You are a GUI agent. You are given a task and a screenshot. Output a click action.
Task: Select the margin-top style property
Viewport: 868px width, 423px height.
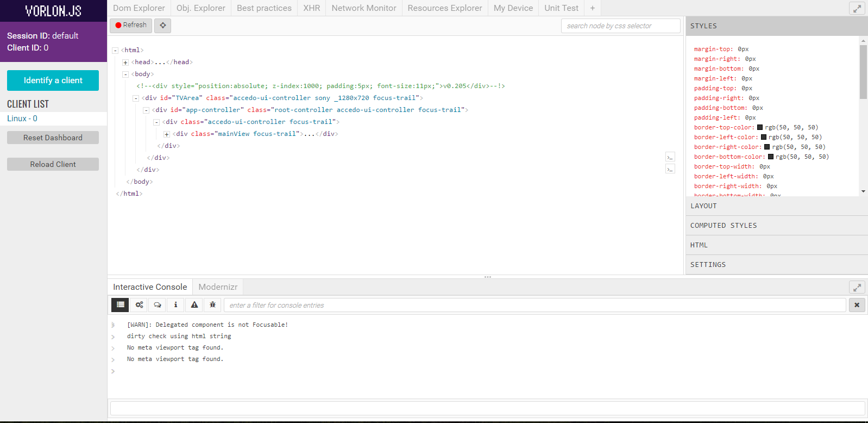click(713, 49)
